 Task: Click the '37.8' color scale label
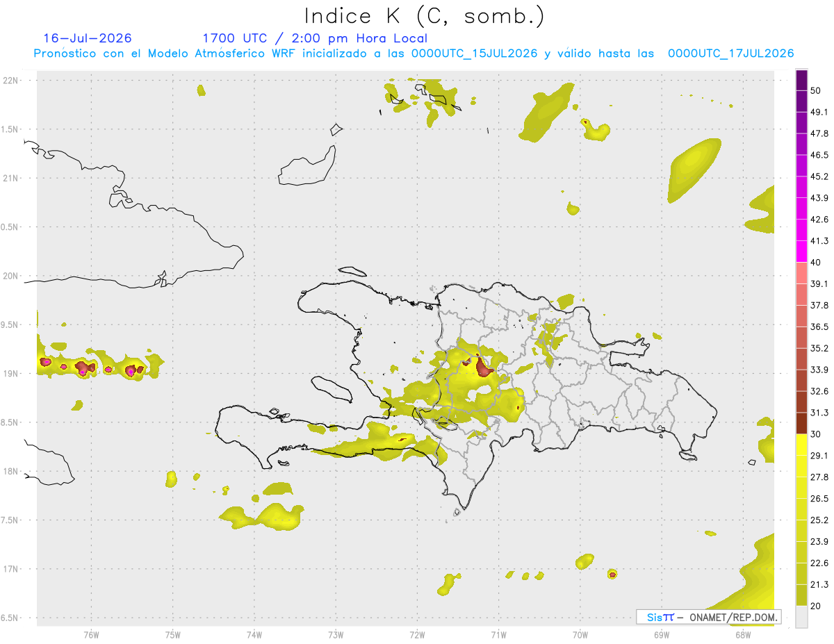point(819,306)
